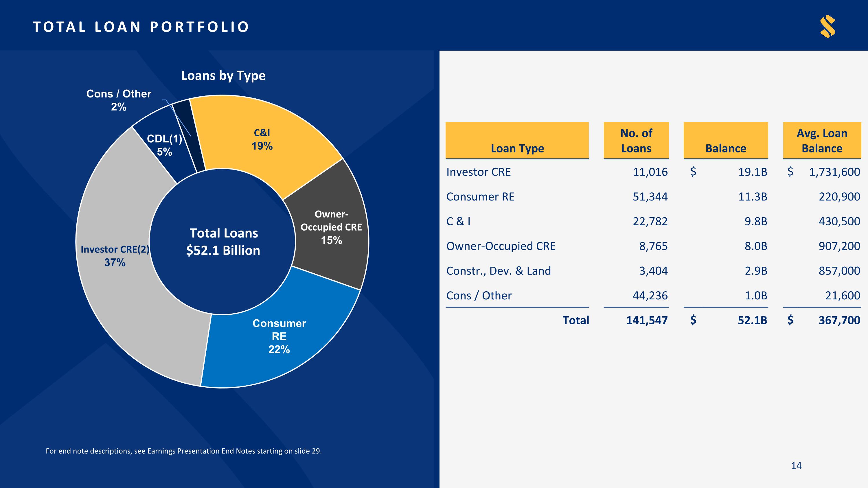
Task: Click the Total Loans $52.1 Billion center text
Action: pyautogui.click(x=223, y=242)
